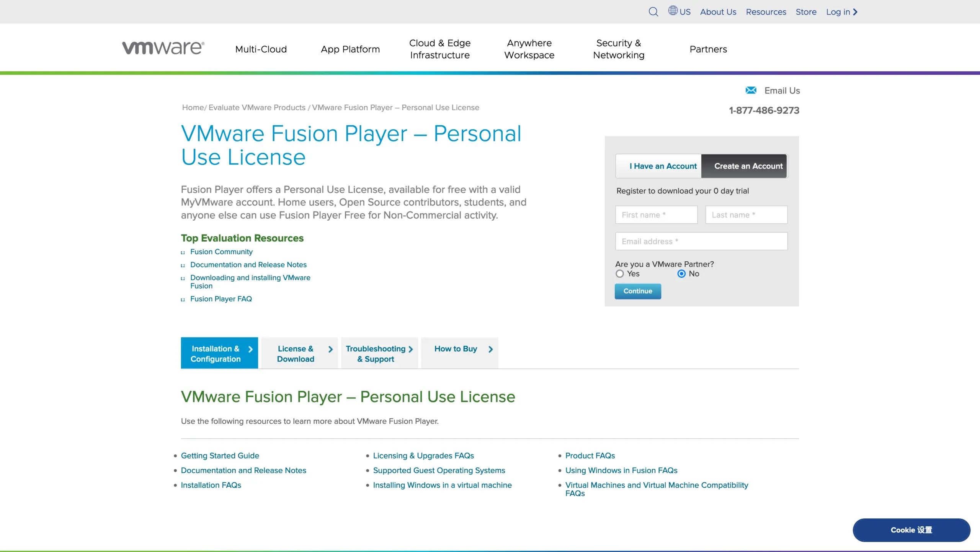The image size is (980, 552).
Task: Open bottom Documentation and Release Notes link
Action: point(243,470)
